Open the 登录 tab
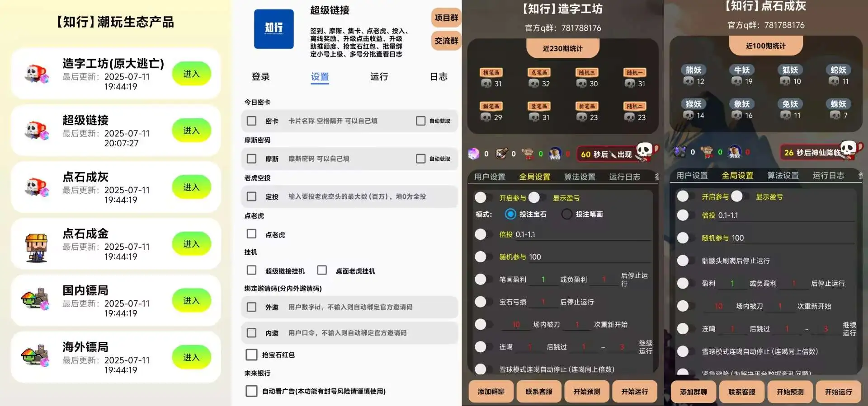Image resolution: width=868 pixels, height=406 pixels. [x=261, y=77]
